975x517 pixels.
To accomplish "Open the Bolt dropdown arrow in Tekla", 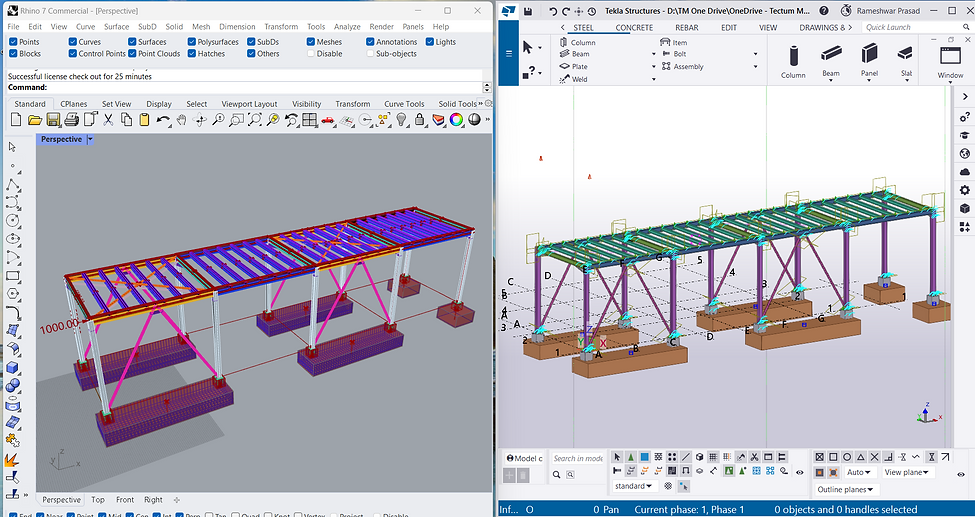I will pos(756,54).
